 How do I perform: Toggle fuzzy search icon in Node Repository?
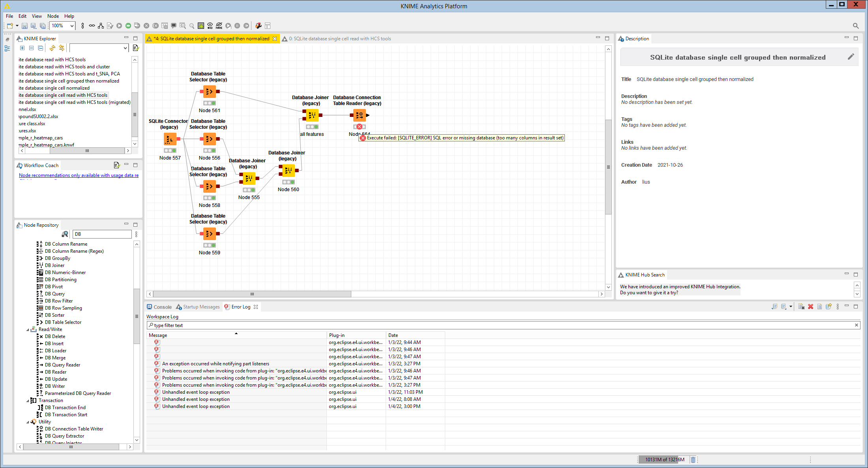[65, 234]
